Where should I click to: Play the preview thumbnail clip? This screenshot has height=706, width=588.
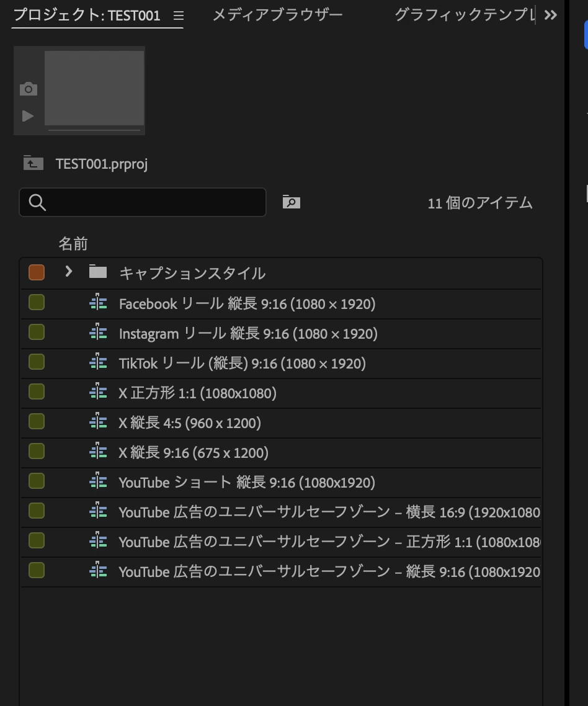click(x=28, y=116)
